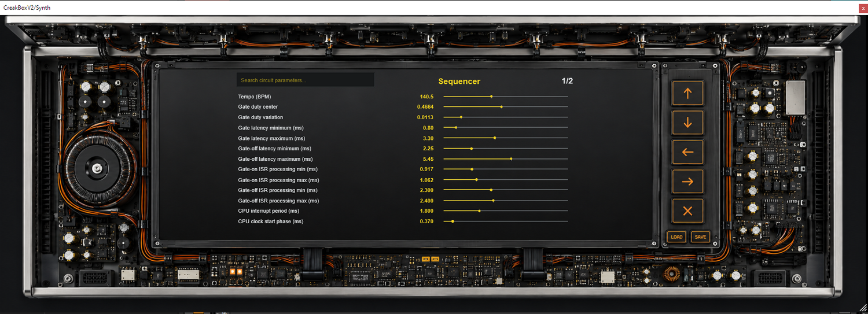
Task: Click the value 1.062
Action: (426, 180)
